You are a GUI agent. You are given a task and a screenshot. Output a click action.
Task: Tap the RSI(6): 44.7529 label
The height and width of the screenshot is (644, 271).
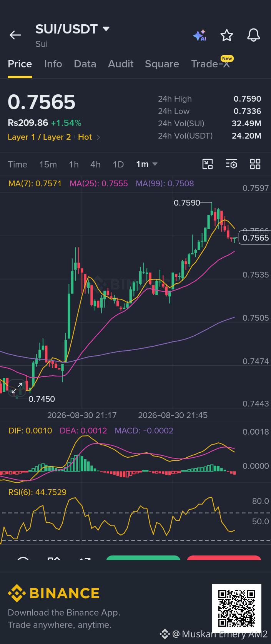point(37,492)
